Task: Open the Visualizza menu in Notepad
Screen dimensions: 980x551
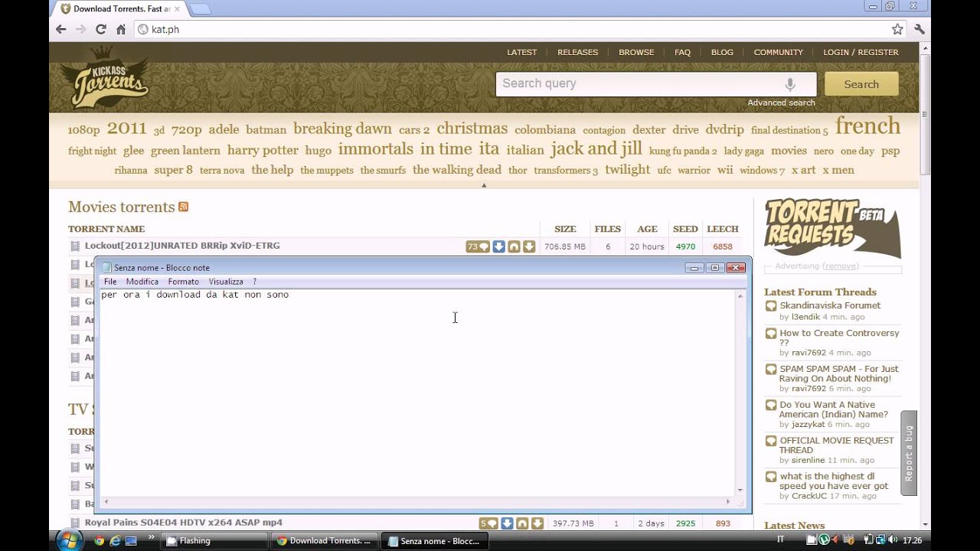Action: click(x=226, y=282)
